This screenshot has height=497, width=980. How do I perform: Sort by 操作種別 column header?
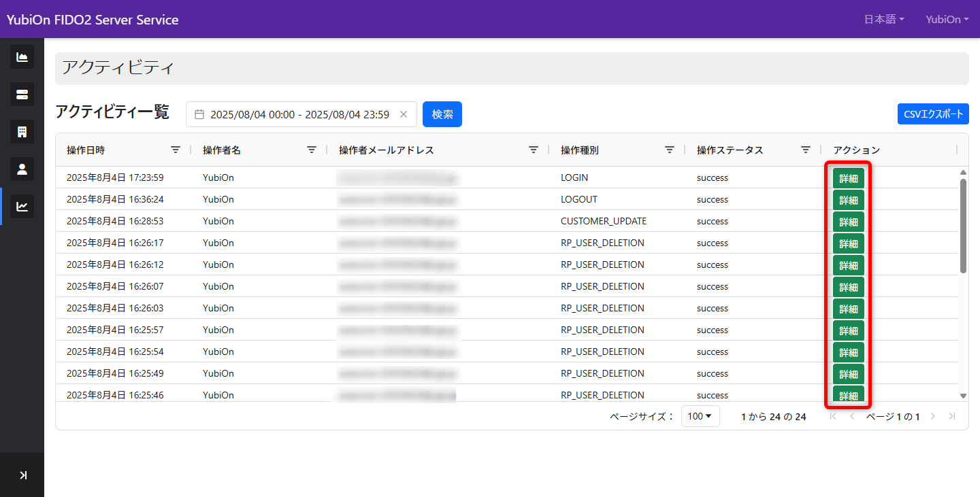point(580,150)
